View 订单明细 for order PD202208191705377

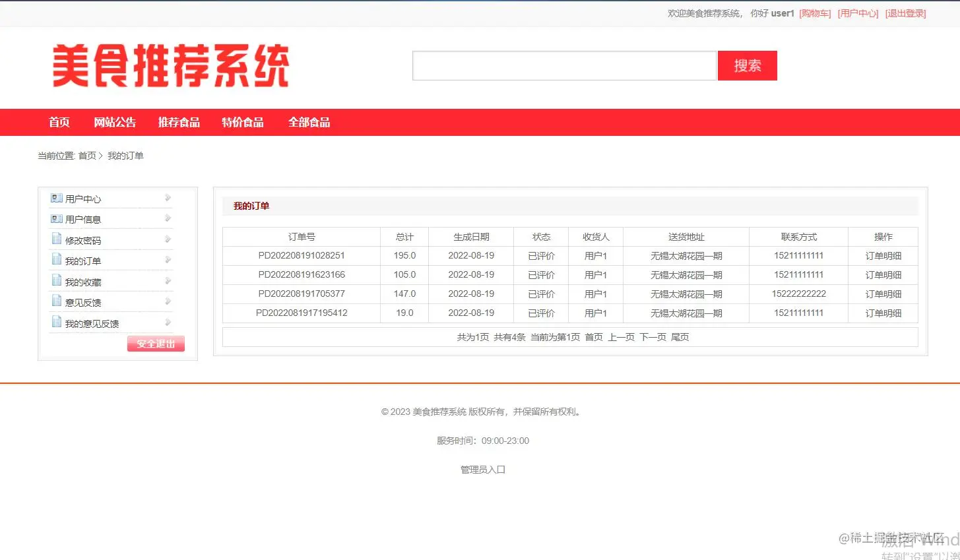pyautogui.click(x=883, y=294)
